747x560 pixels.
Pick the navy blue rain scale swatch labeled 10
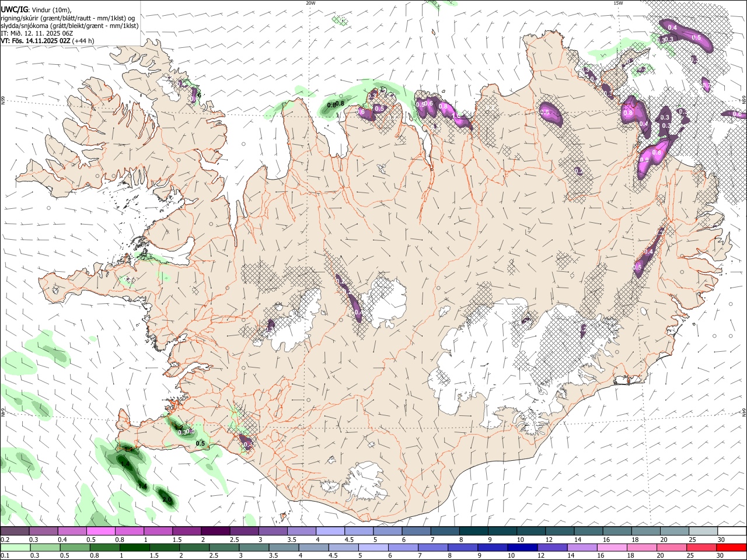522,547
